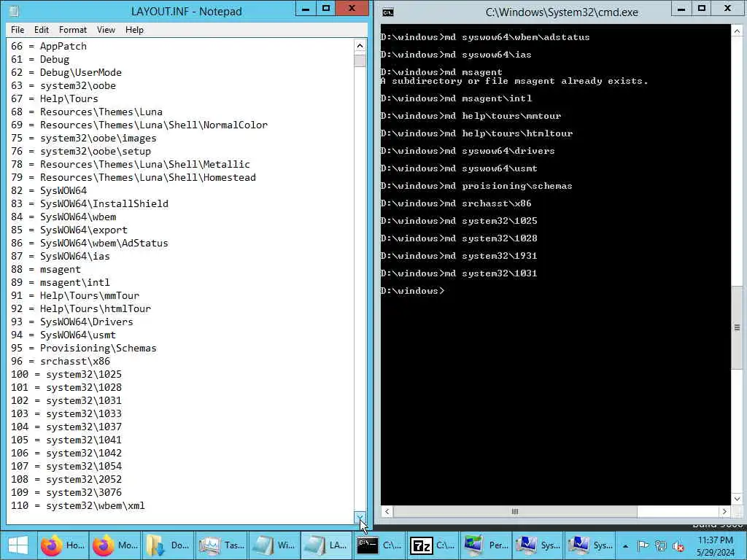Open the 'Per...' taskbar item
The height and width of the screenshot is (560, 747).
click(485, 545)
